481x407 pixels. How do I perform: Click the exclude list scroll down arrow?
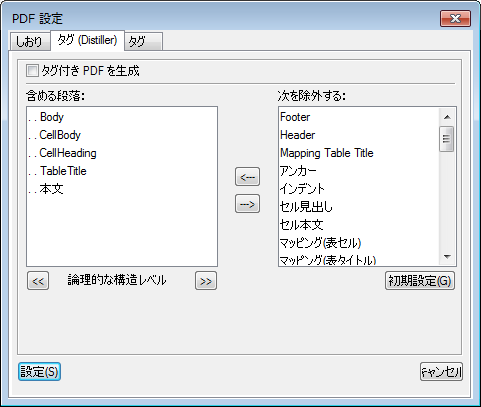pos(447,257)
